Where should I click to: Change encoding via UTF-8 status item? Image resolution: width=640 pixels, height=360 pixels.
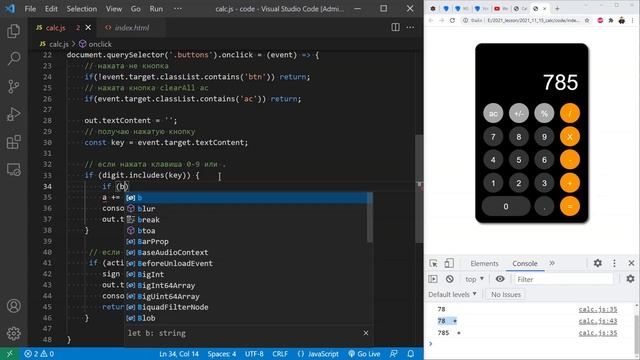254,354
